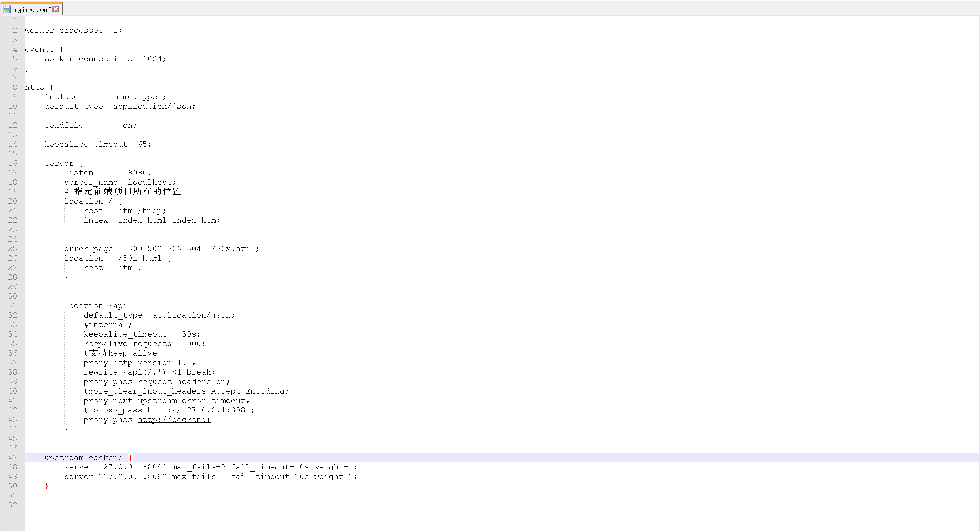Close the nginx.conf tab with red X
The width and height of the screenshot is (980, 531).
(x=56, y=9)
